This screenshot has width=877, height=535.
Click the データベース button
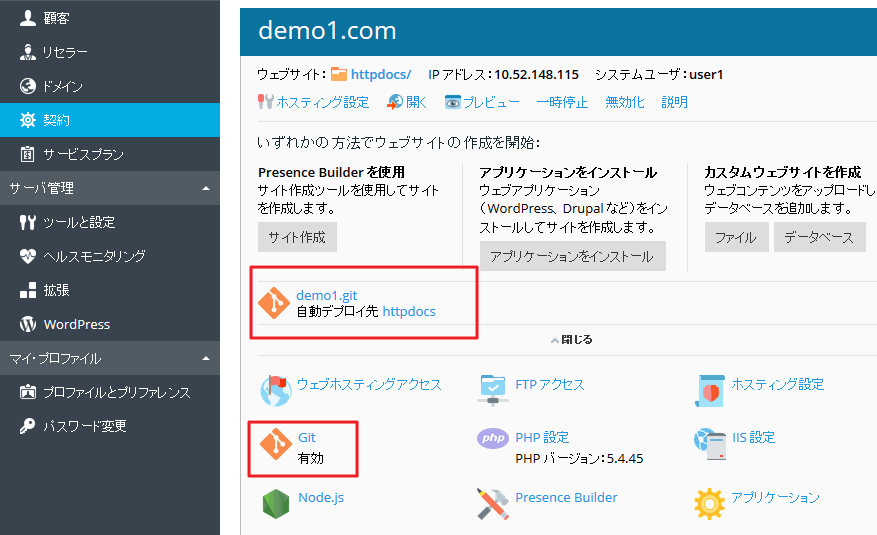(x=819, y=237)
